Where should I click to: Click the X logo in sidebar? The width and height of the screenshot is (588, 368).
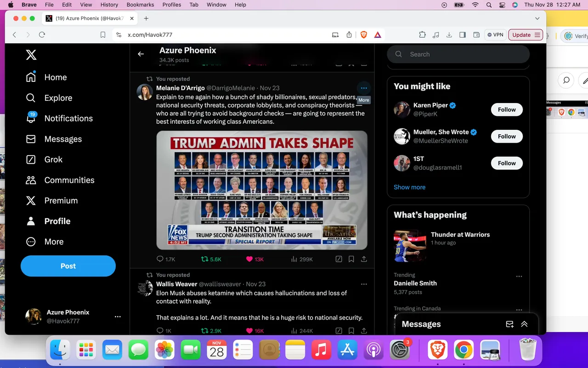click(x=31, y=55)
